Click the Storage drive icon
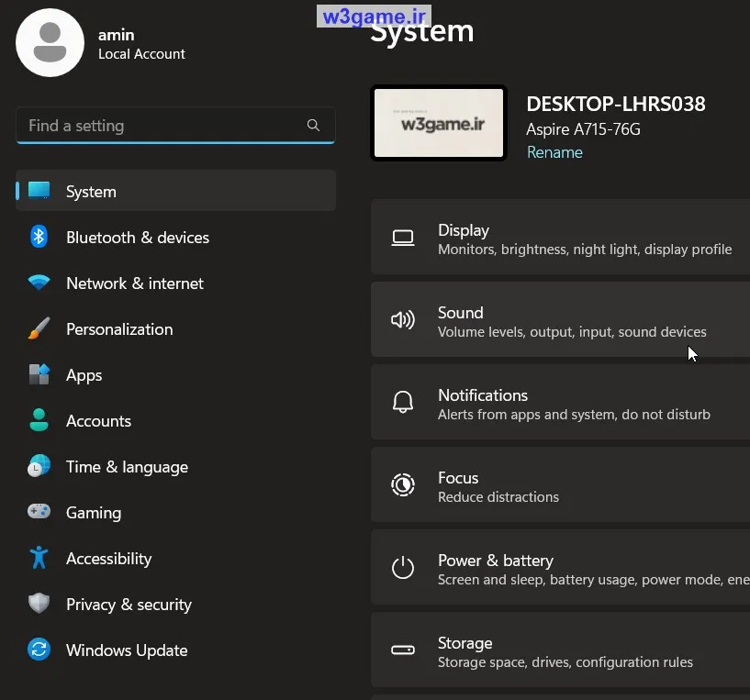Screen dimensions: 750x700 point(403,650)
